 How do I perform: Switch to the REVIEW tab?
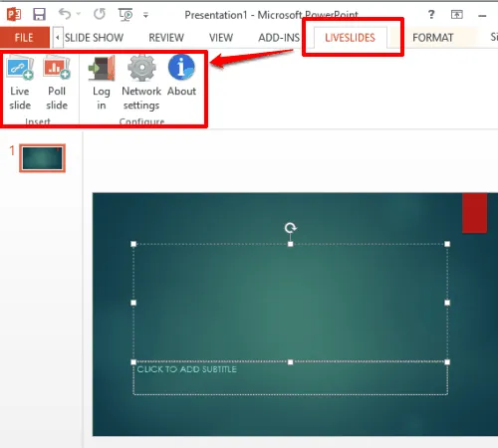click(166, 38)
